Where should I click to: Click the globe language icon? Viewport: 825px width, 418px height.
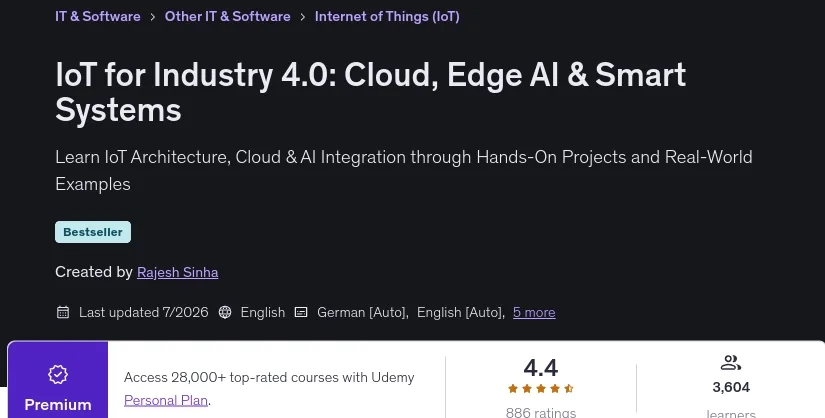pyautogui.click(x=225, y=312)
